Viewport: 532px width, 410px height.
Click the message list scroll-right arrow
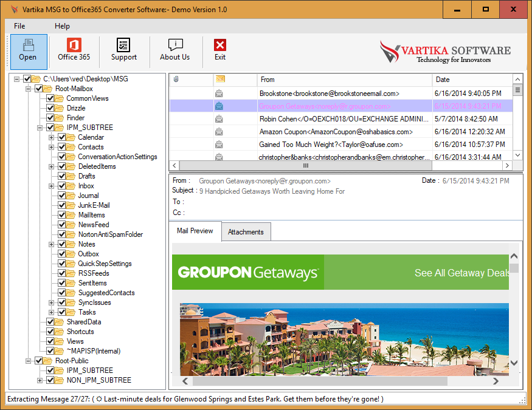click(x=507, y=166)
